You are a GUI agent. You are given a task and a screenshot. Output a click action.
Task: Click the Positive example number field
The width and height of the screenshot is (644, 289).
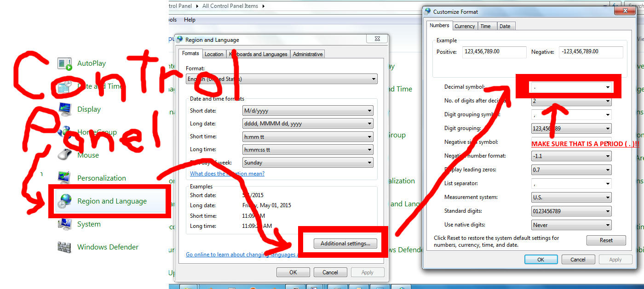point(494,52)
